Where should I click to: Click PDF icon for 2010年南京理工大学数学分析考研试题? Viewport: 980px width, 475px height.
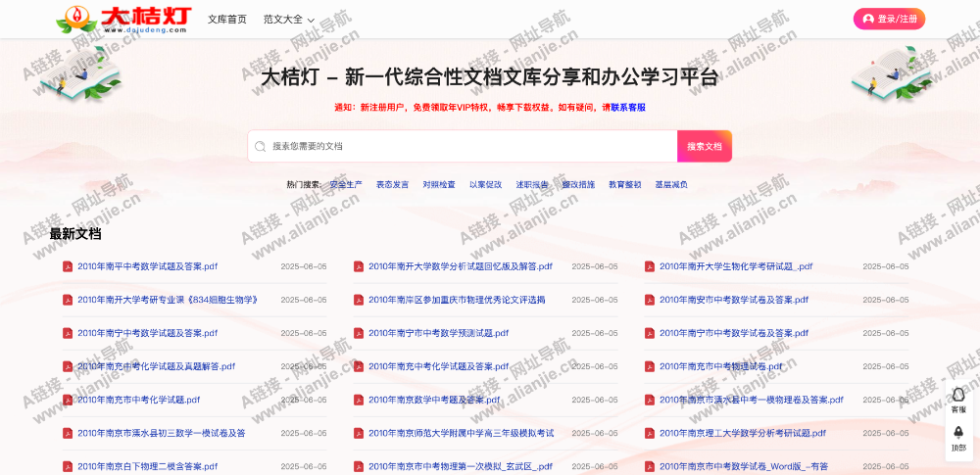[650, 433]
